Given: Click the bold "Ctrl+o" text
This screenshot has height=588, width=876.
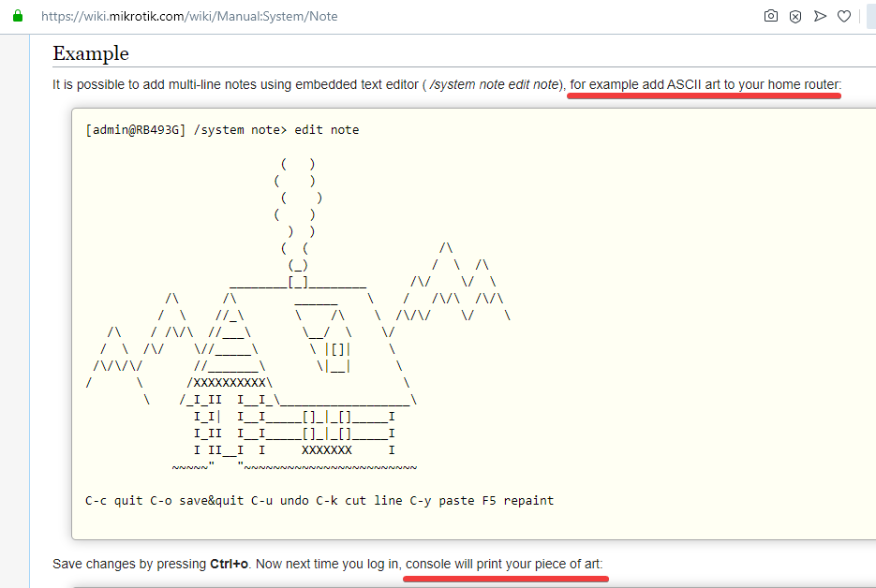Looking at the screenshot, I should [229, 564].
